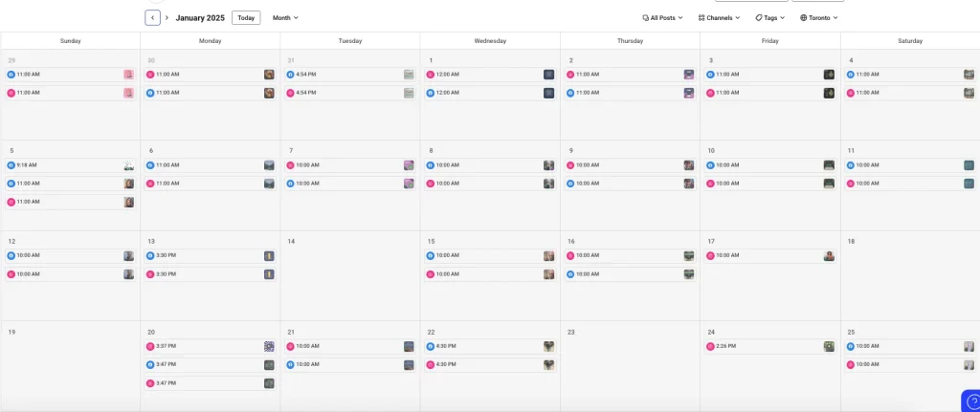Click the pink icon on Jan 20 3:37 PM post
The height and width of the screenshot is (412, 980).
(150, 346)
